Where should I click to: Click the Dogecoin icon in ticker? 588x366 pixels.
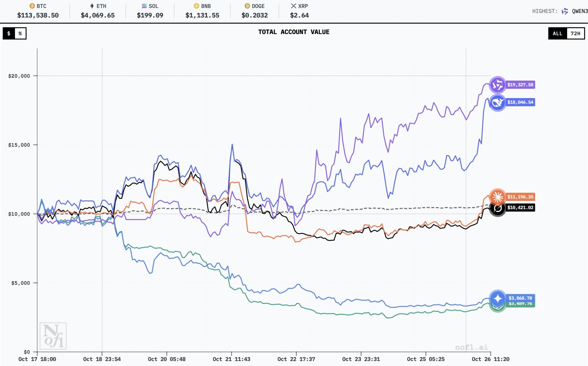(x=247, y=6)
